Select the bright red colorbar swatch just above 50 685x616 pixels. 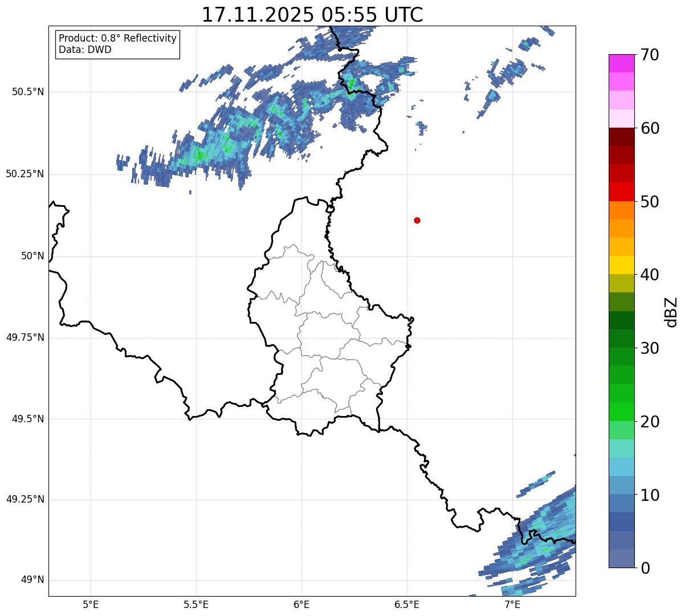(x=622, y=192)
